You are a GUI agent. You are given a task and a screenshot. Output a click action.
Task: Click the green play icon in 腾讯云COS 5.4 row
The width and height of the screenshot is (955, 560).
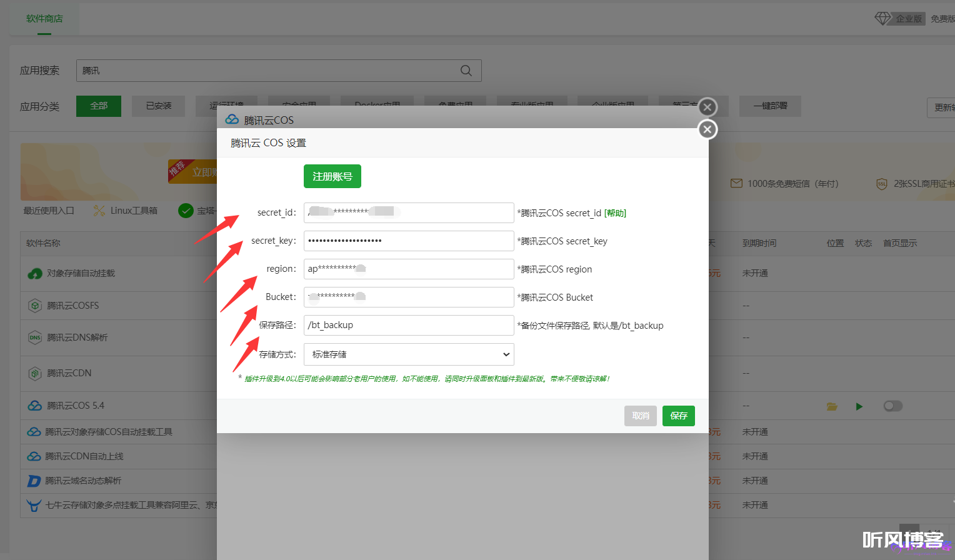(x=859, y=406)
